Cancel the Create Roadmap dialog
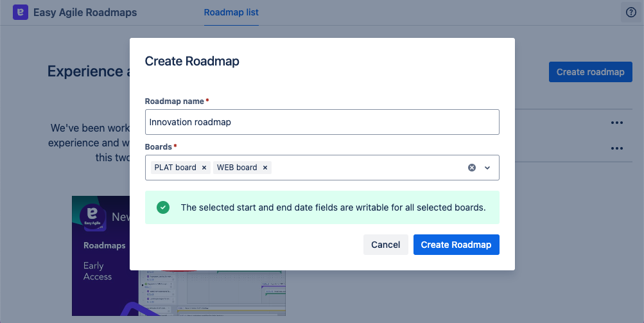This screenshot has height=323, width=644. [x=386, y=245]
